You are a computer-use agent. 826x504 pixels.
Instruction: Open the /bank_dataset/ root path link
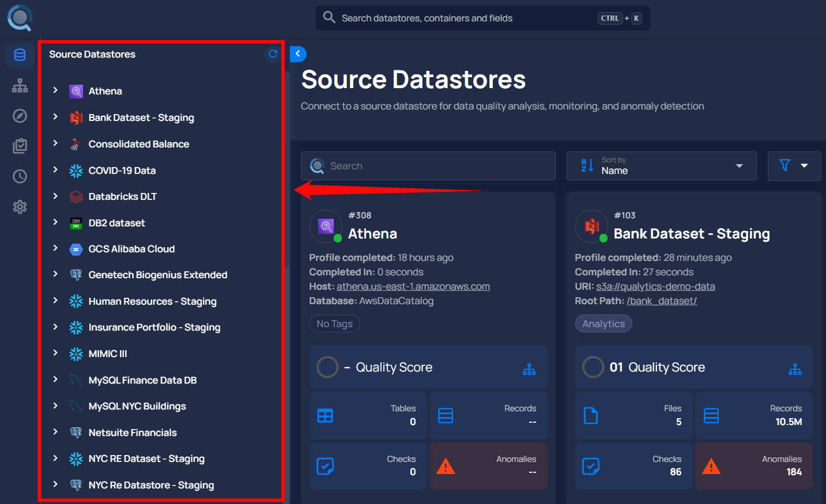pyautogui.click(x=662, y=301)
